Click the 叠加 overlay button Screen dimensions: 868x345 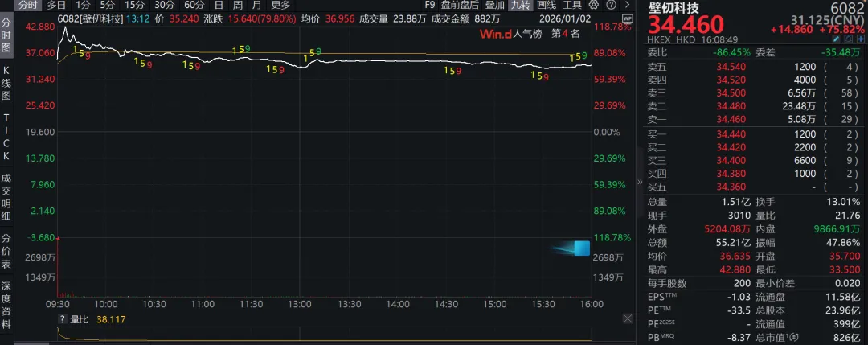pyautogui.click(x=495, y=5)
